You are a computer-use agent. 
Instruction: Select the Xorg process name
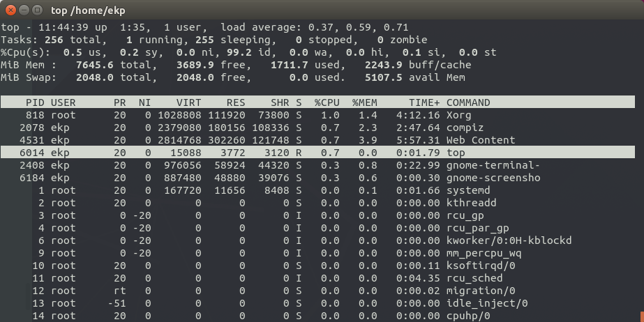[x=459, y=115]
